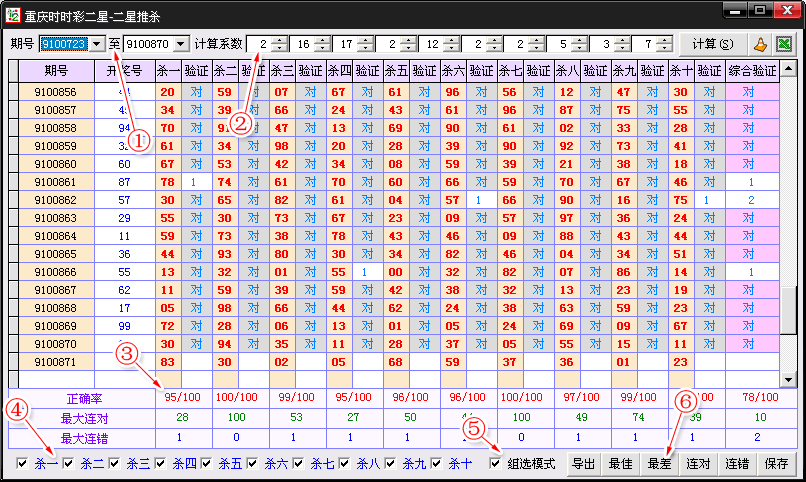Click the 连对 button

tap(698, 464)
